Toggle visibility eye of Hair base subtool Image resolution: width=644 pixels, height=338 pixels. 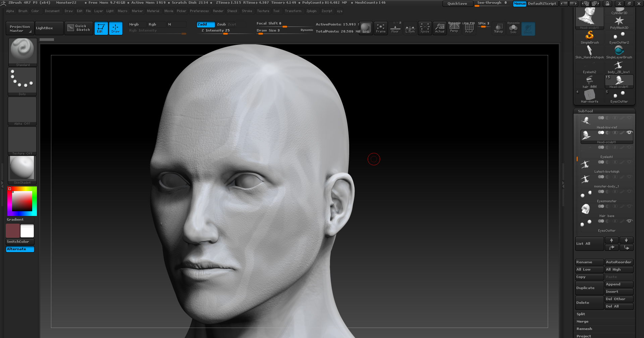tap(629, 206)
